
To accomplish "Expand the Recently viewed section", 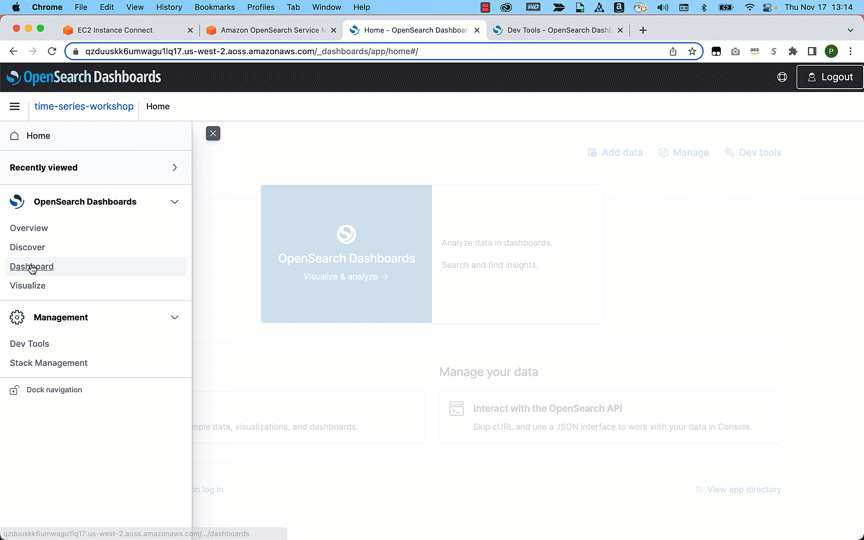I will [x=96, y=168].
